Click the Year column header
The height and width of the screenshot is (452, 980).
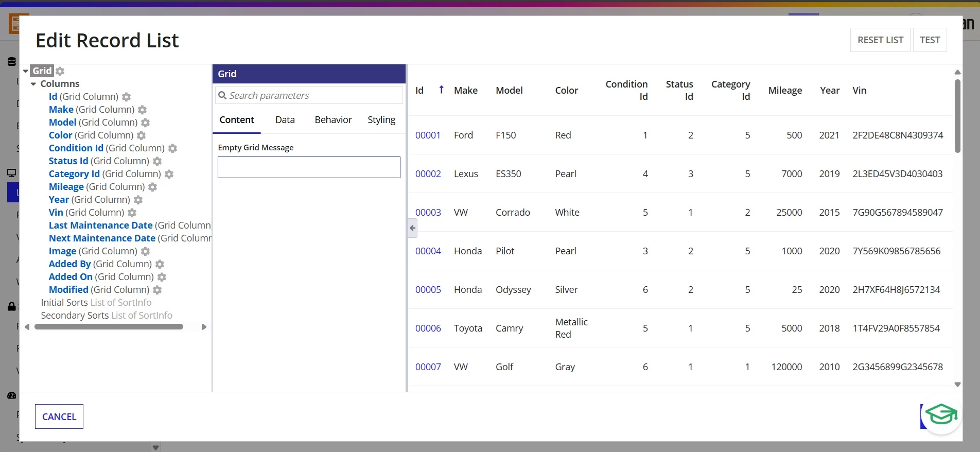(830, 91)
